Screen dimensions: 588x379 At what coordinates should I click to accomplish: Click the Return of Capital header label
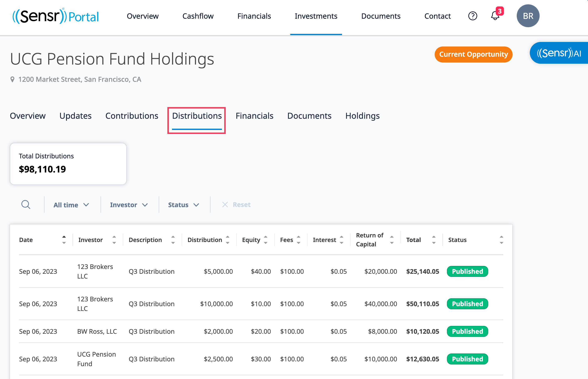(369, 240)
